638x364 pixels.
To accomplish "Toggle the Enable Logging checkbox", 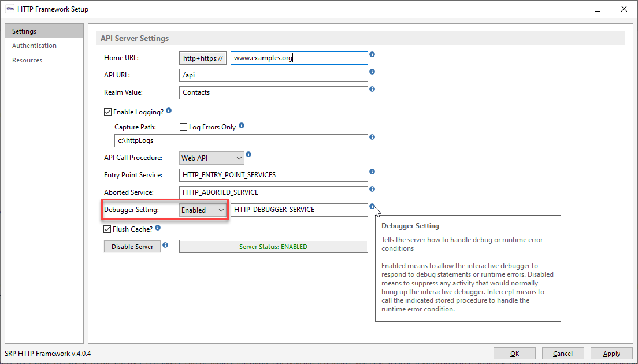I will 108,112.
